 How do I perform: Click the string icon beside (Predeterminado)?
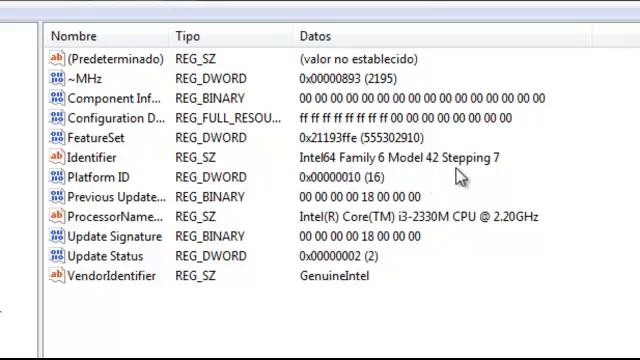(57, 58)
